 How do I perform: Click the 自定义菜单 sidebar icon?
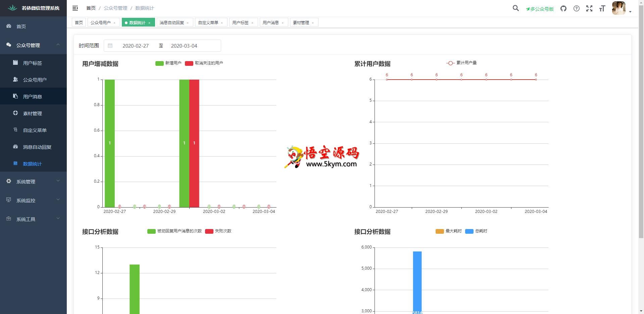15,130
